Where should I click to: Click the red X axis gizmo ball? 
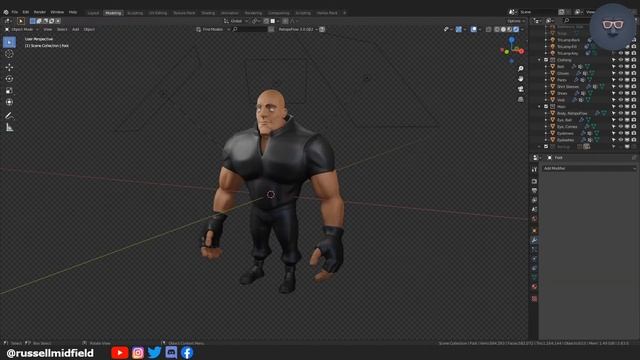521,51
